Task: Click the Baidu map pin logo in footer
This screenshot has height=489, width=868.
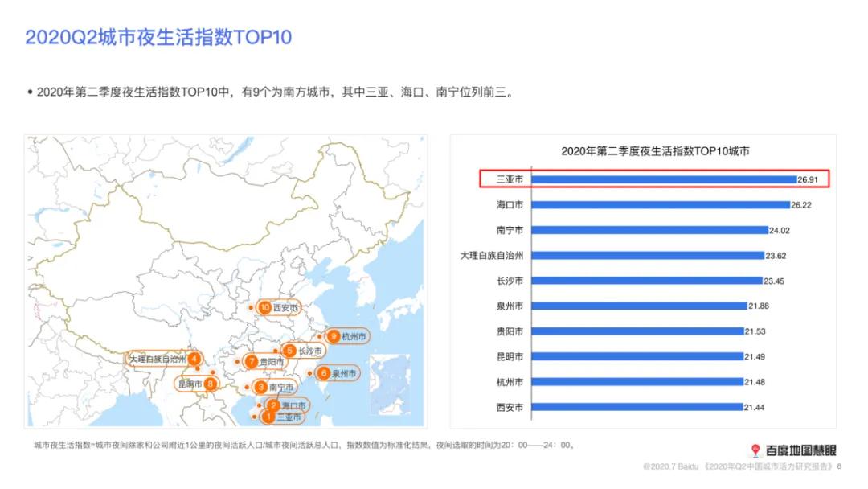Action: coord(754,450)
